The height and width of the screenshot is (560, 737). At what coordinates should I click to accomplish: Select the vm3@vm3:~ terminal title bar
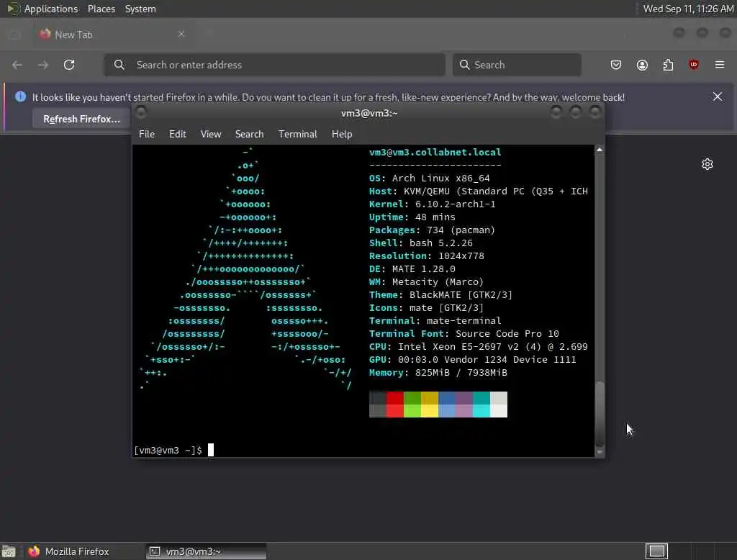point(368,113)
